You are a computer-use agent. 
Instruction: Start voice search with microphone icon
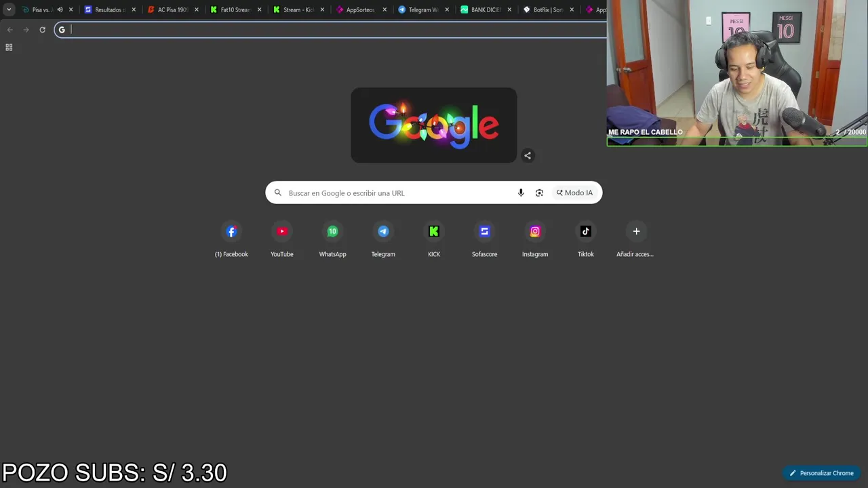point(521,192)
